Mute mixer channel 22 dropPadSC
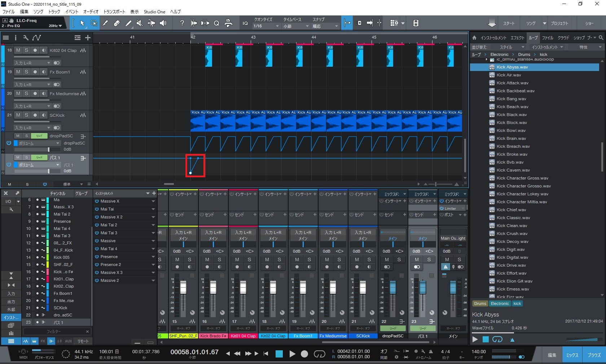The image size is (606, 364). tap(387, 259)
